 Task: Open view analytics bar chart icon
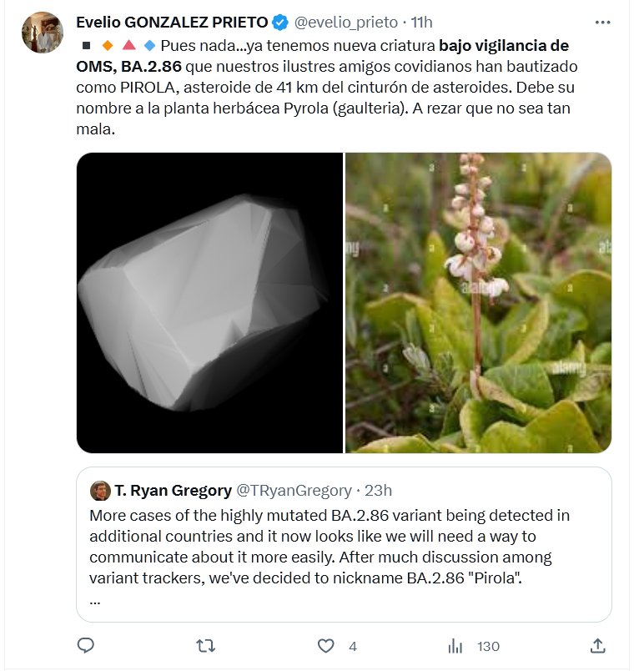455,645
